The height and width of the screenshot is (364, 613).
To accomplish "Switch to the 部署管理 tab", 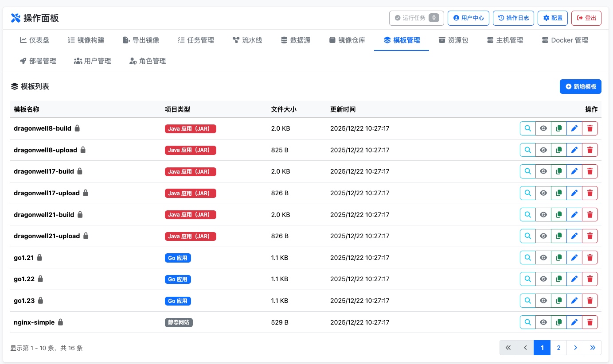I will pos(38,61).
